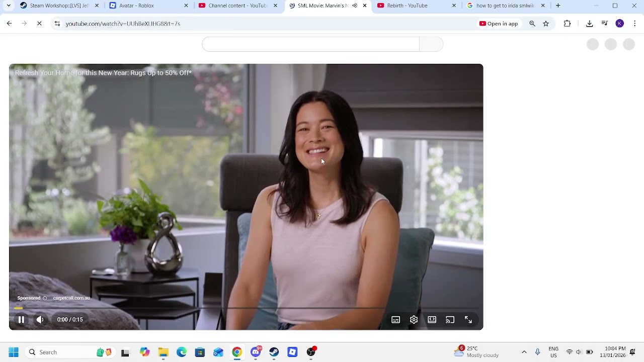644x362 pixels.
Task: Open Microsoft Store from taskbar
Action: click(x=200, y=352)
